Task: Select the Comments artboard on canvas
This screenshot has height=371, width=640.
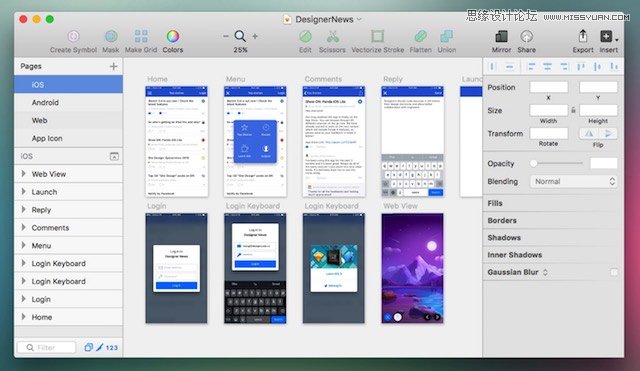Action: tap(334, 141)
